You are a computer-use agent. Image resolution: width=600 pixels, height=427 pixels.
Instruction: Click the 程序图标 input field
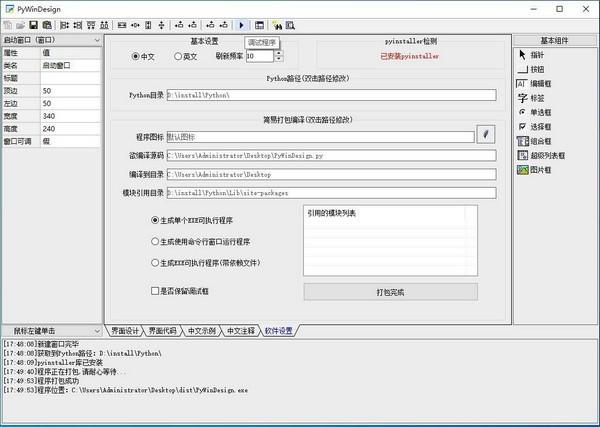coord(321,137)
